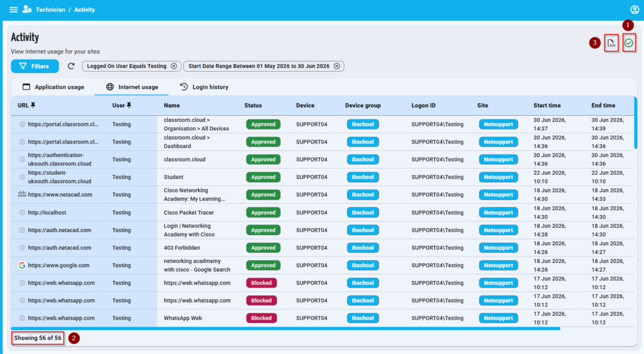
Task: Click Blocked status on WhatsApp Web row
Action: pyautogui.click(x=261, y=318)
